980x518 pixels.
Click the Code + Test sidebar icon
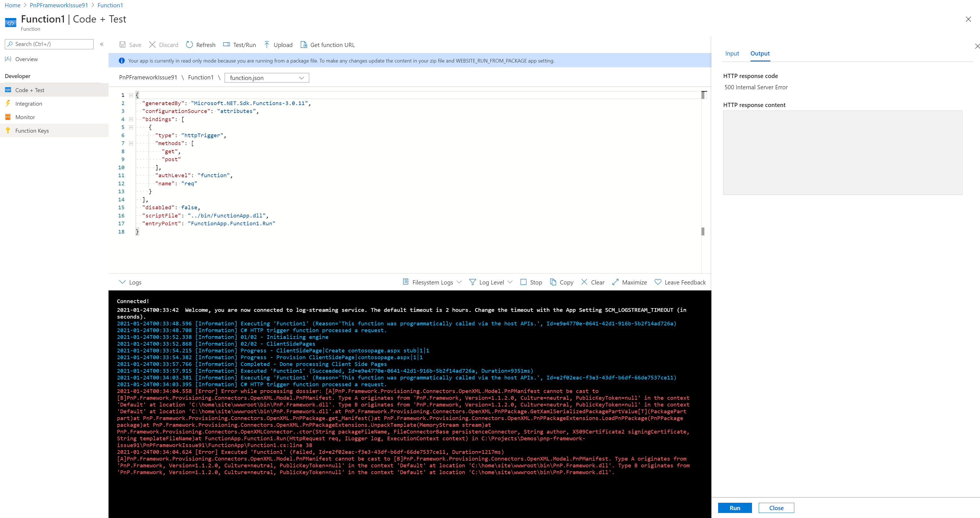tap(8, 90)
